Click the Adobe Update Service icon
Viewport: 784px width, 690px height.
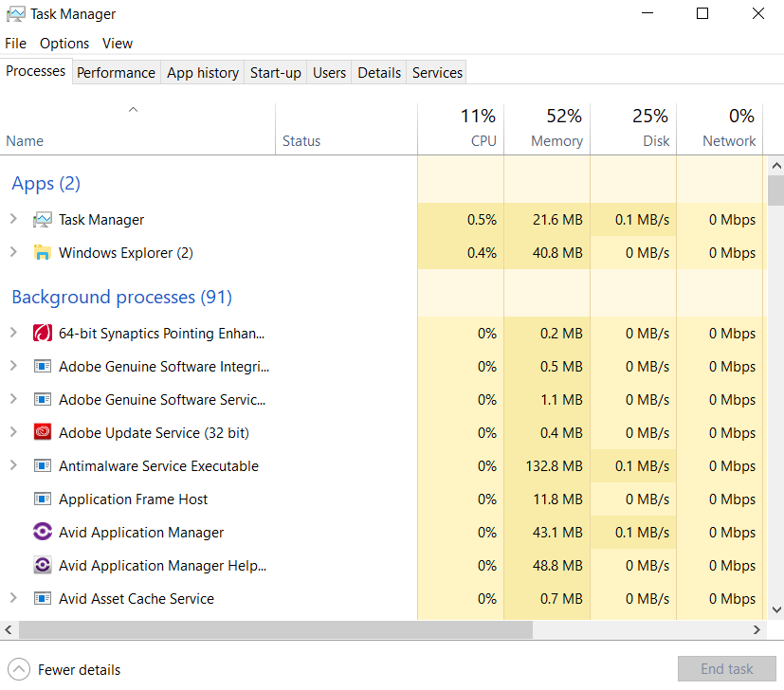point(43,432)
